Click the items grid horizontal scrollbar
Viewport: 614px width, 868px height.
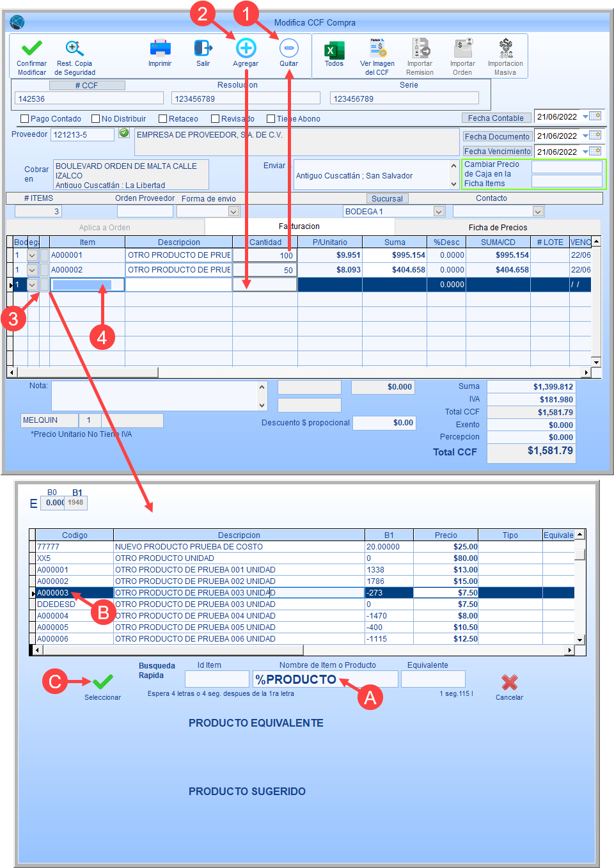299,372
